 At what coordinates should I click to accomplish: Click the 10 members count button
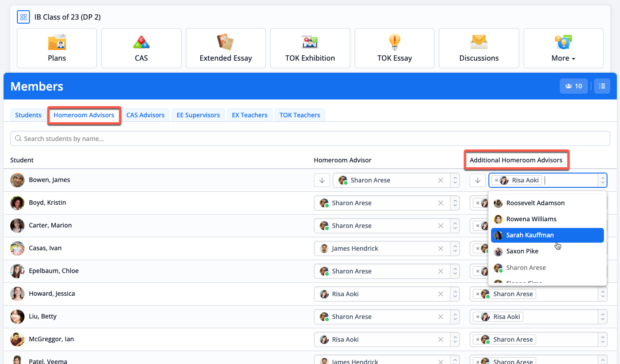574,86
